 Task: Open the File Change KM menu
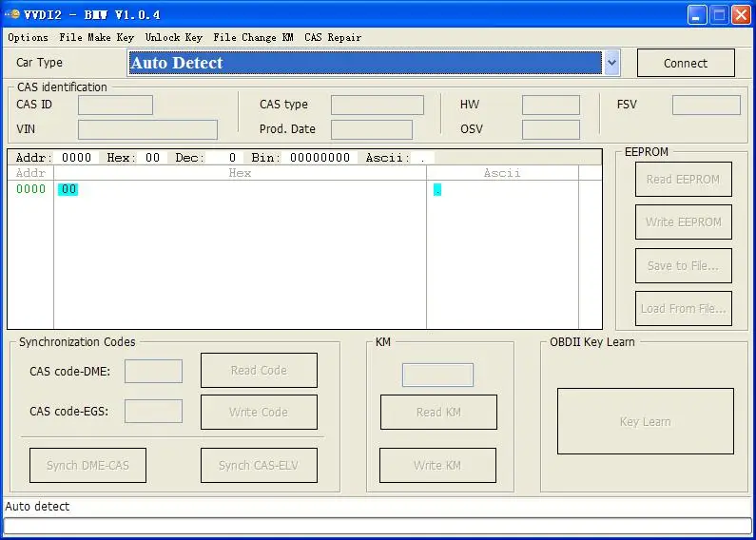253,38
